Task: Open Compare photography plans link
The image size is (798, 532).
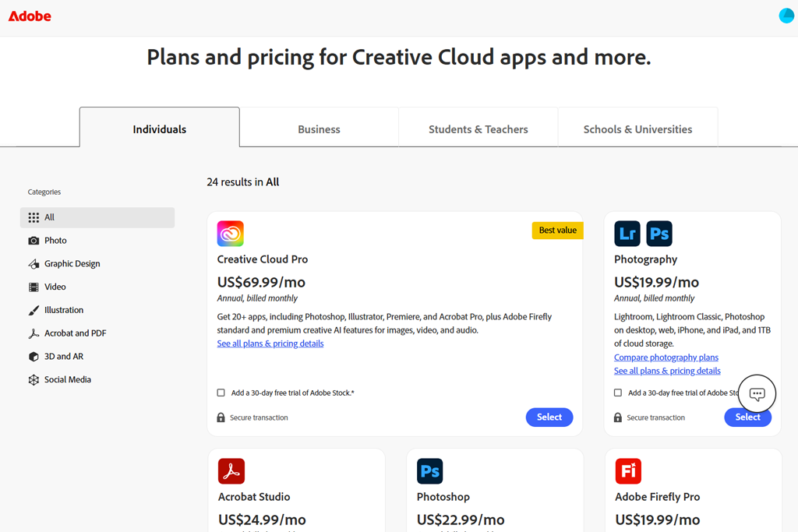Action: tap(666, 358)
